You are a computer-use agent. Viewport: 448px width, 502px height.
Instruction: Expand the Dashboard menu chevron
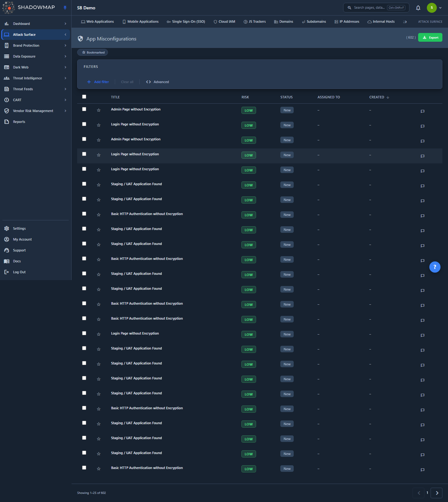(x=65, y=24)
